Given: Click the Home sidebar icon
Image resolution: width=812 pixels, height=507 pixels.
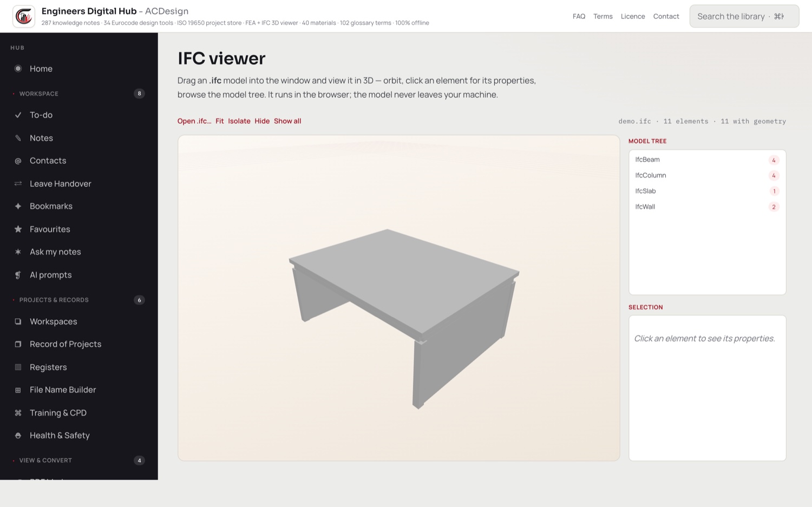Looking at the screenshot, I should [x=18, y=69].
